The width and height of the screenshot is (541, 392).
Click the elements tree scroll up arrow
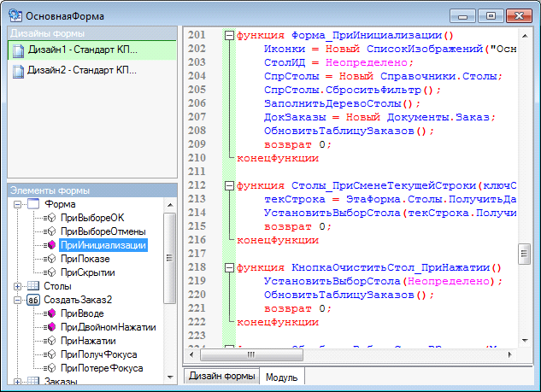(170, 205)
